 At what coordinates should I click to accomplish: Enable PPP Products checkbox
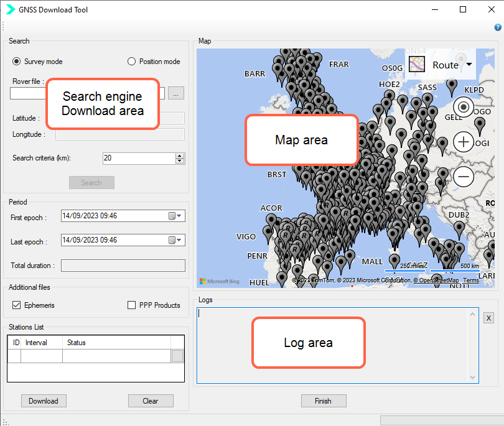click(131, 305)
